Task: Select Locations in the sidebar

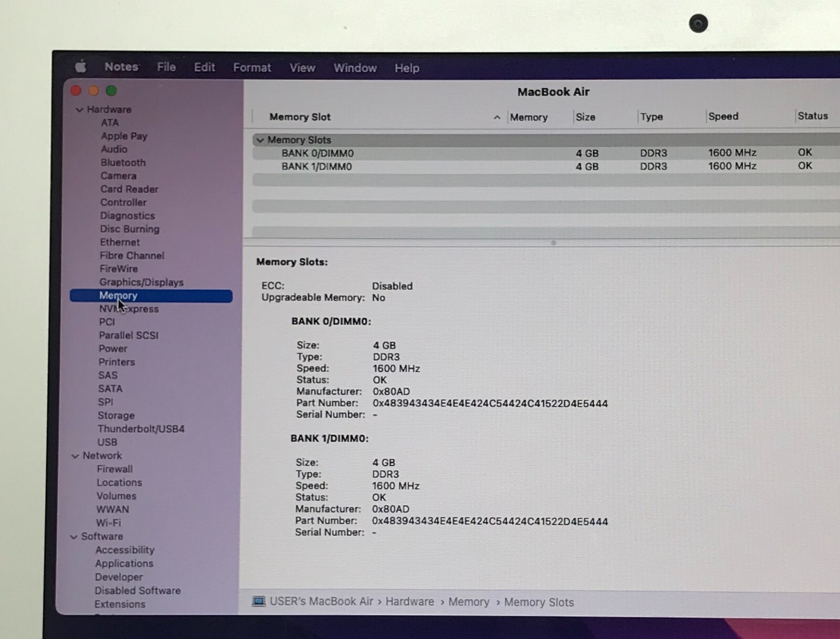Action: pyautogui.click(x=119, y=483)
